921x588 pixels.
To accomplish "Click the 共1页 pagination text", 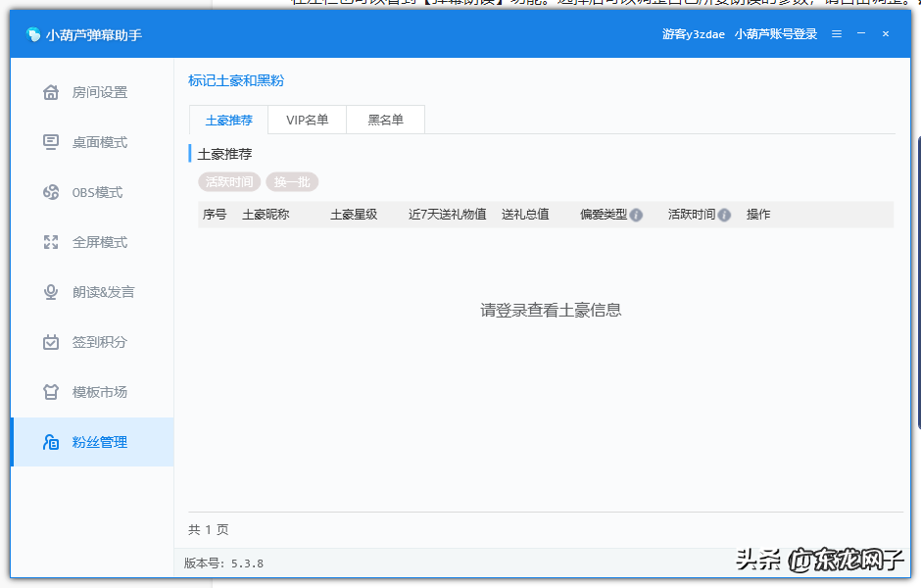I will (x=207, y=529).
